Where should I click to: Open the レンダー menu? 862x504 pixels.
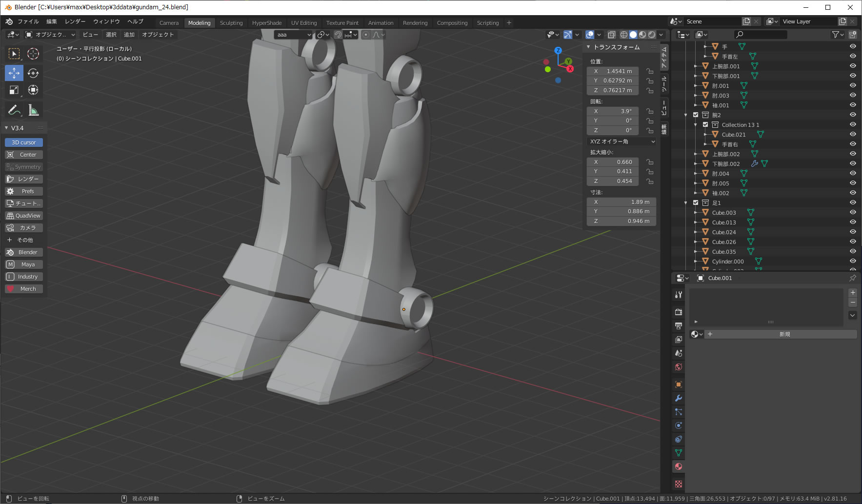pyautogui.click(x=74, y=21)
